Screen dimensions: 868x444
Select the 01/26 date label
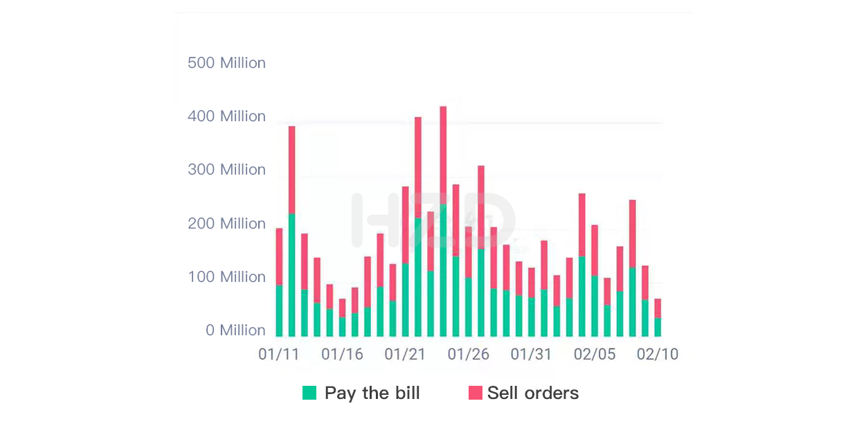pos(469,355)
